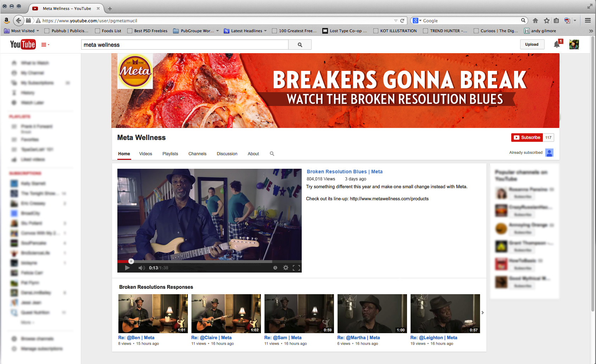596x364 pixels.
Task: Open the Broken Resolution Blues | Meta title link
Action: (x=345, y=172)
